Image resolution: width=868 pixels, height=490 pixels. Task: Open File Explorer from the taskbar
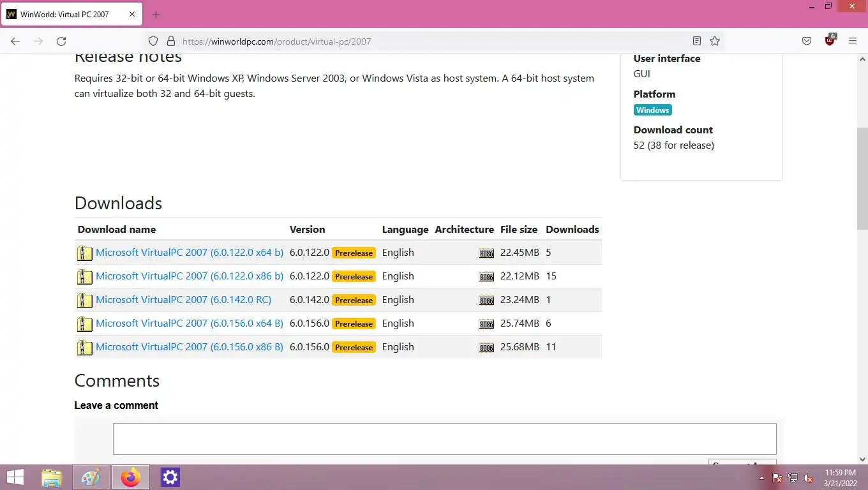pos(52,477)
